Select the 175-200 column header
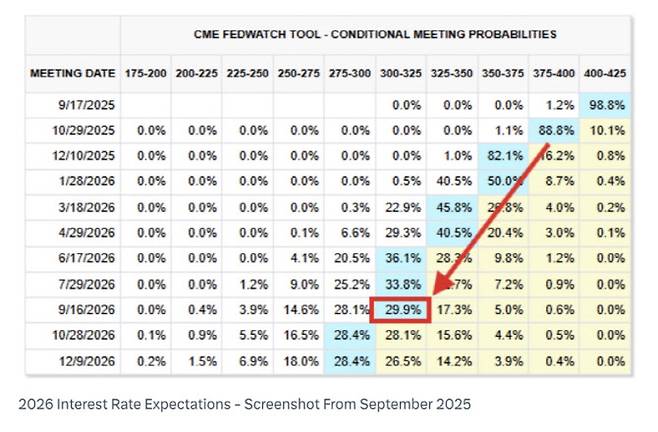Viewport: 658px width, 432px height. coord(148,73)
